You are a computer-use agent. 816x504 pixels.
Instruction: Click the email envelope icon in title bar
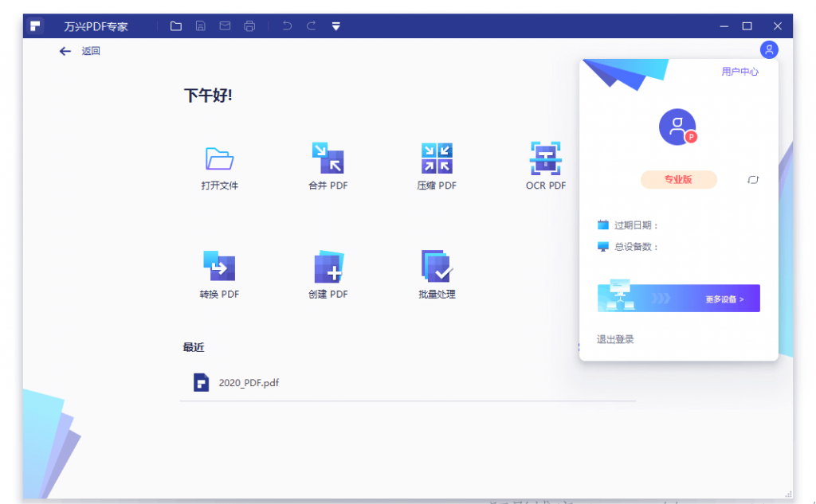225,26
